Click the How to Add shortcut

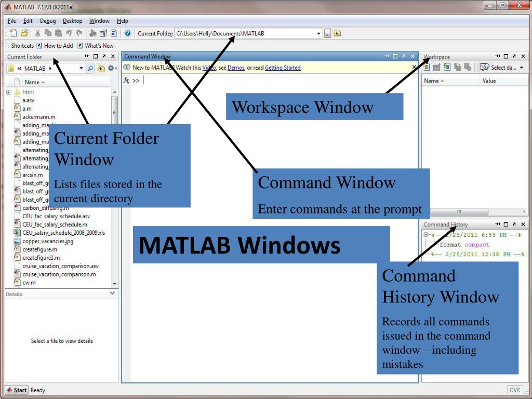(55, 46)
